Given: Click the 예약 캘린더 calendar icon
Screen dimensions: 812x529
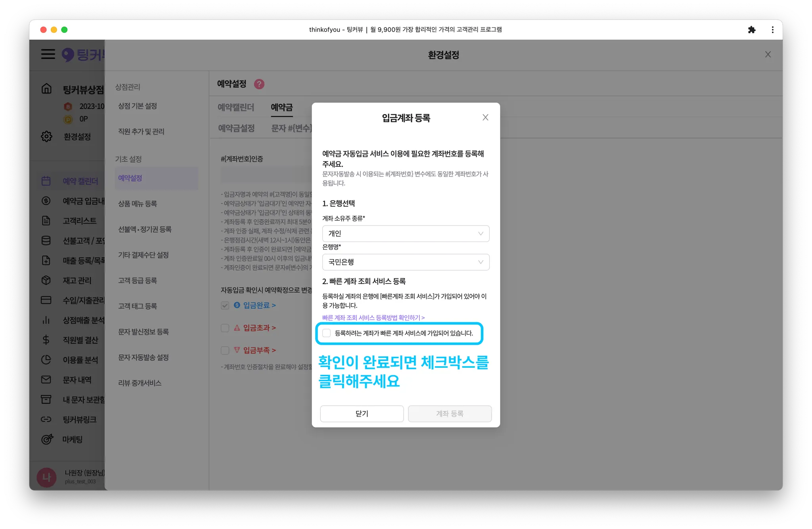Looking at the screenshot, I should tap(46, 181).
